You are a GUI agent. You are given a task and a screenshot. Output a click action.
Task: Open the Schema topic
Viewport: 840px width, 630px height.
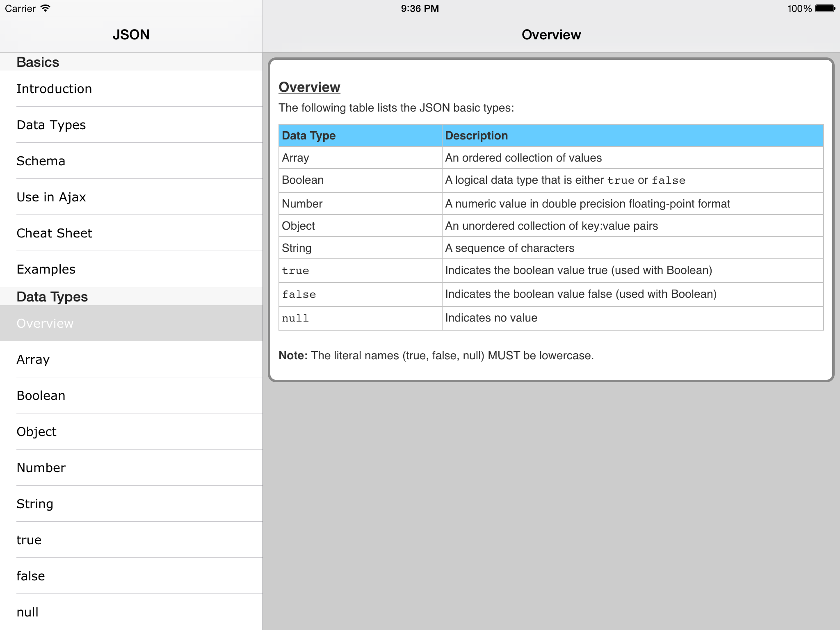click(41, 161)
